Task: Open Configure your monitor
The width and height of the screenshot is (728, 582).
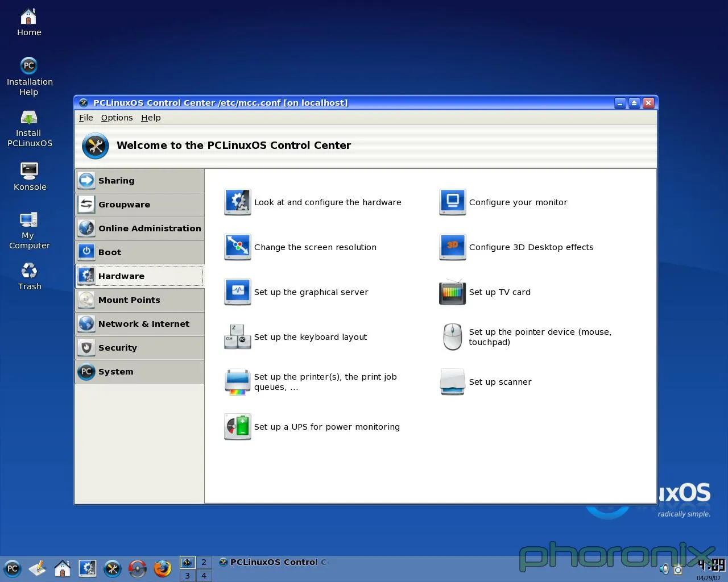Action: tap(503, 202)
